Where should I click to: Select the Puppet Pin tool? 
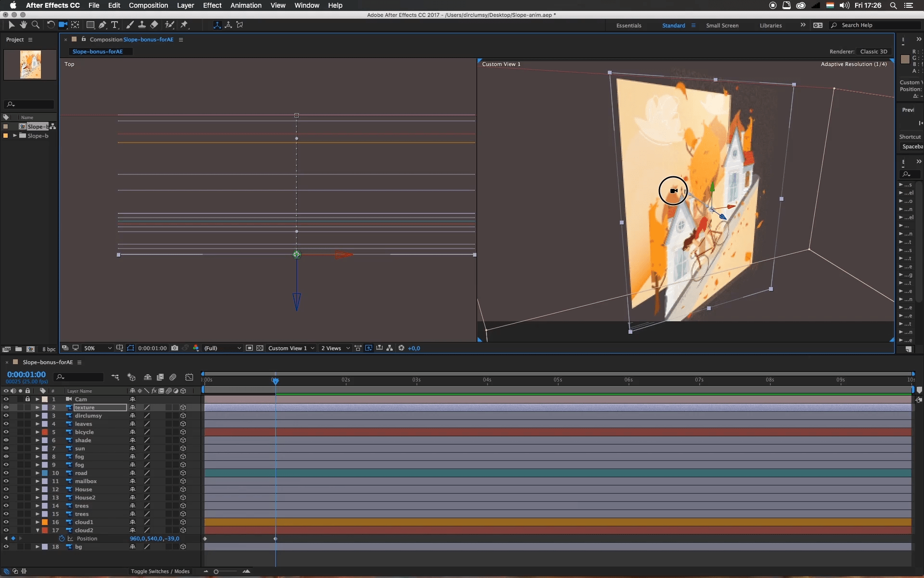pyautogui.click(x=184, y=25)
